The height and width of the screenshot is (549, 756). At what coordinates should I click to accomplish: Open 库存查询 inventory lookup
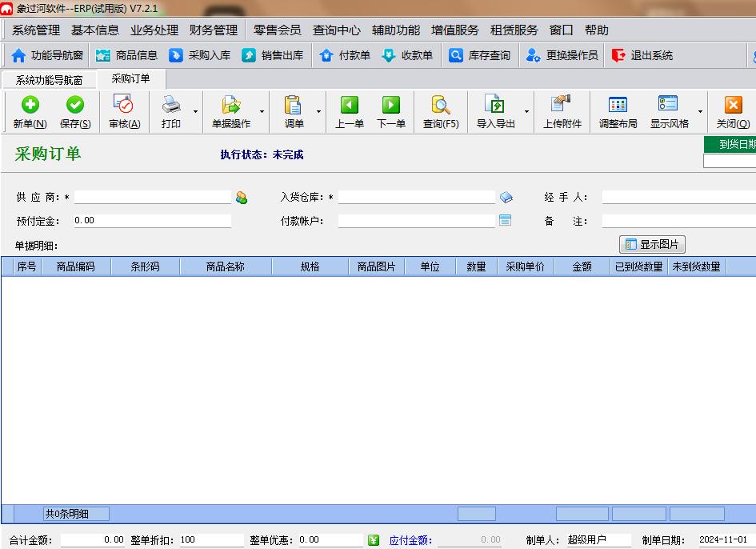click(x=480, y=55)
